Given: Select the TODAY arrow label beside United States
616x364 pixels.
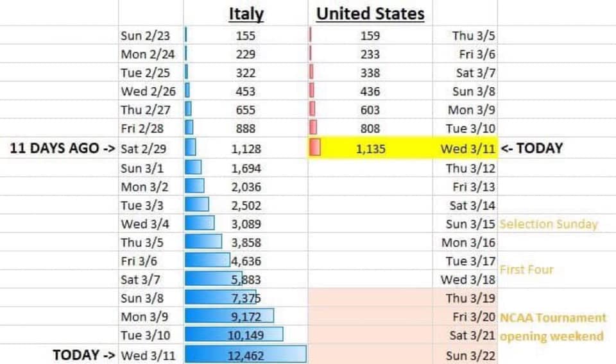Looking at the screenshot, I should click(x=532, y=148).
